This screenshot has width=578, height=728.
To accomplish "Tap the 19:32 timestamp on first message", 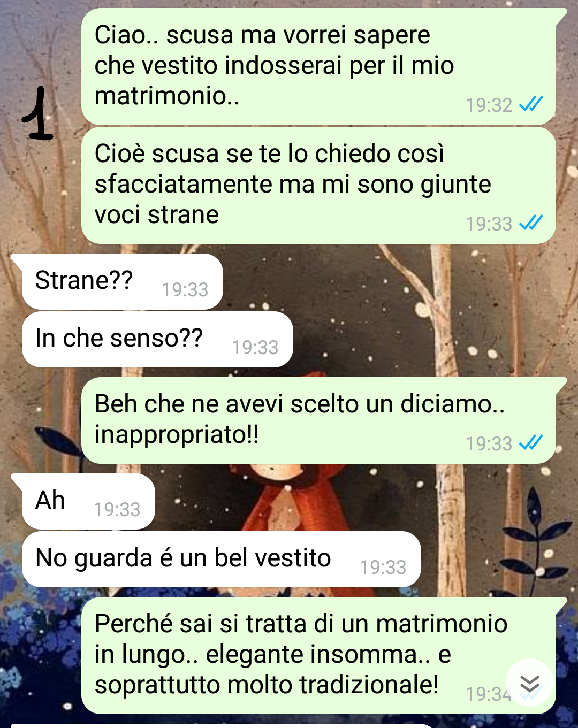I will click(489, 105).
